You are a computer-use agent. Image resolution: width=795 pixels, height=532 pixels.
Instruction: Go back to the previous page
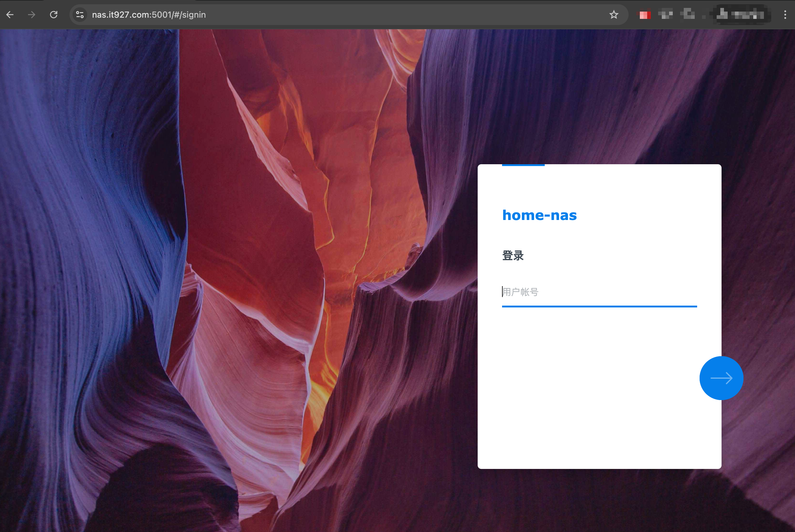[10, 15]
